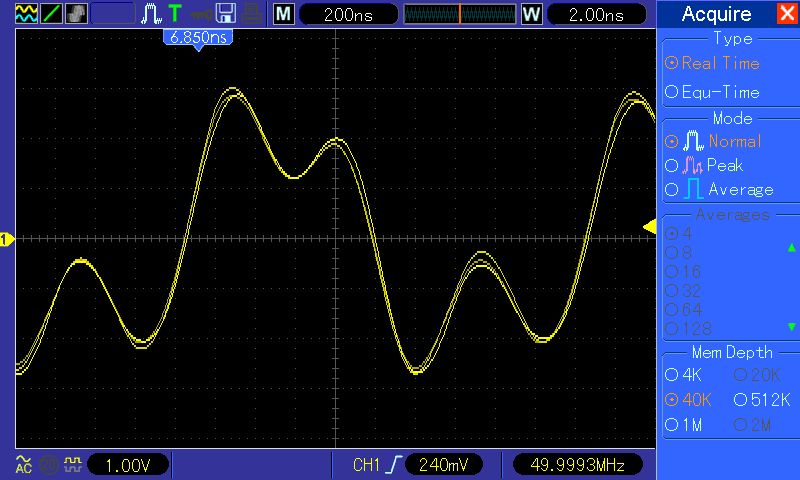This screenshot has width=800, height=480.
Task: Choose 16 averages option
Action: (683, 271)
